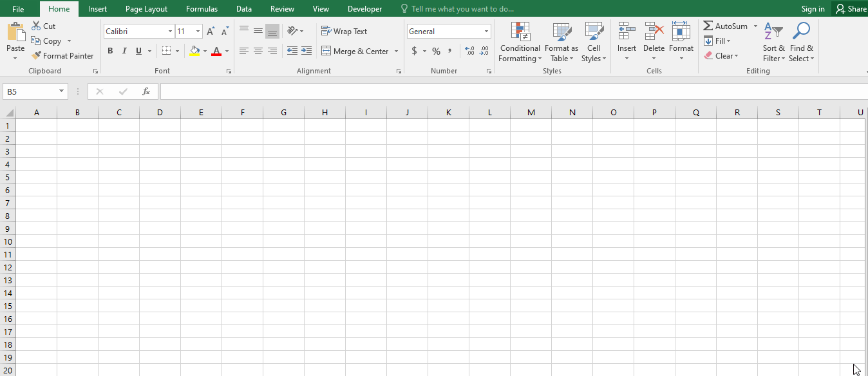Viewport: 868px width, 376px height.
Task: Click the Insert Function fx icon
Action: click(146, 91)
